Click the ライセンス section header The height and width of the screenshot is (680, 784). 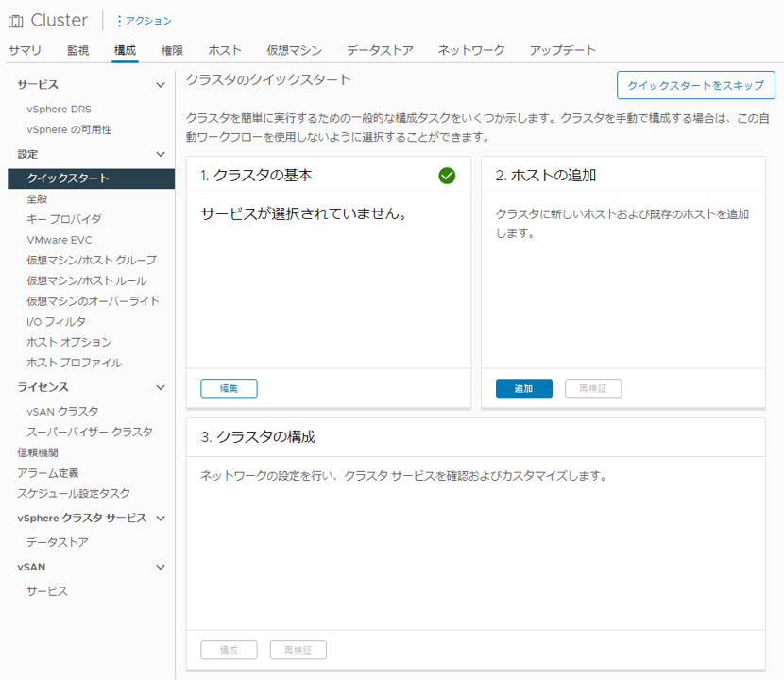click(43, 387)
